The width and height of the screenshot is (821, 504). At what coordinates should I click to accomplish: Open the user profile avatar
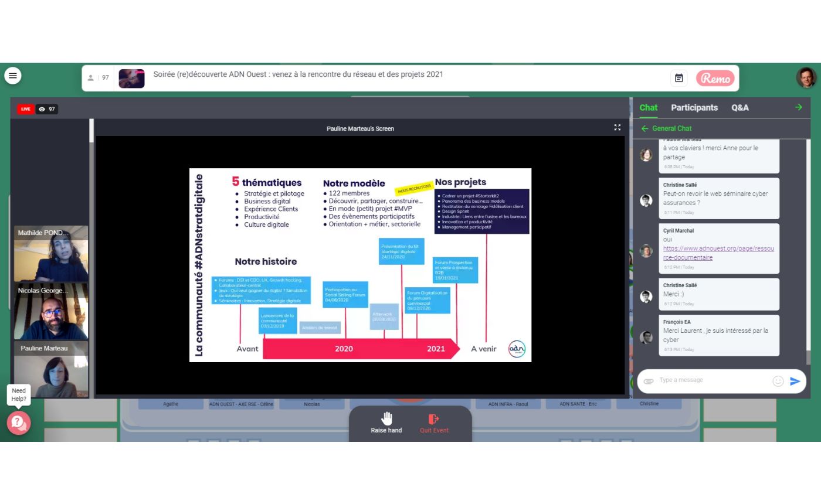(x=806, y=77)
